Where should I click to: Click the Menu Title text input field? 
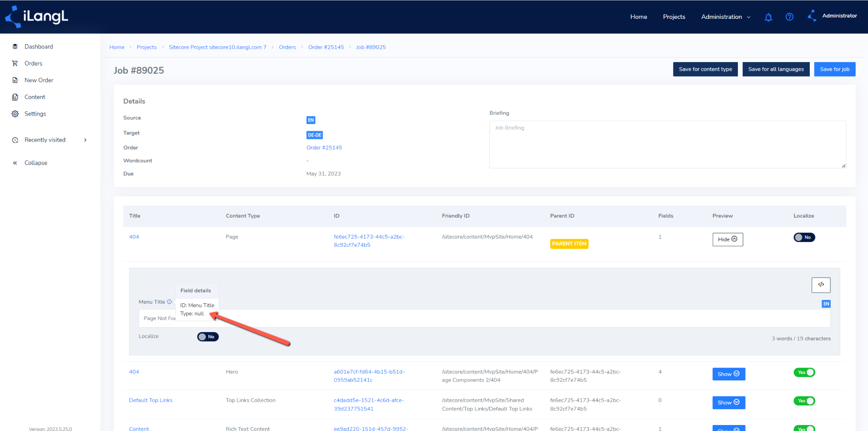(x=484, y=318)
